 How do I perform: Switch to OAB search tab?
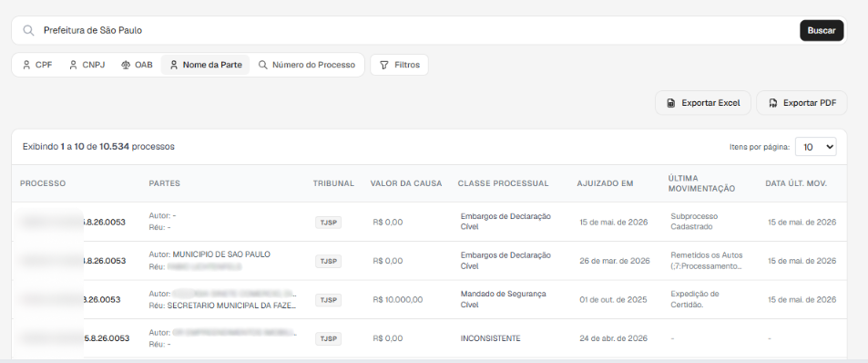pyautogui.click(x=137, y=65)
